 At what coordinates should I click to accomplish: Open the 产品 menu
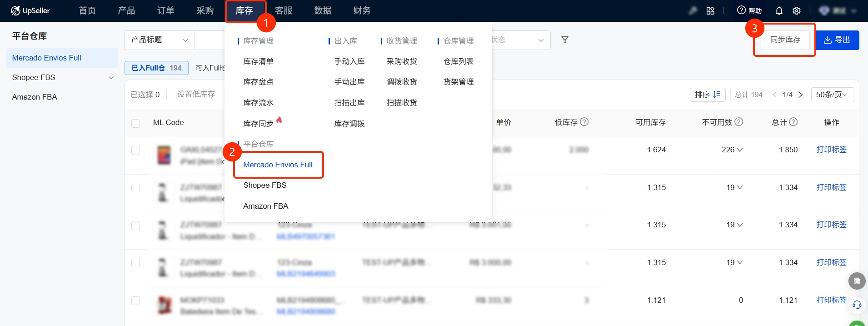point(126,10)
